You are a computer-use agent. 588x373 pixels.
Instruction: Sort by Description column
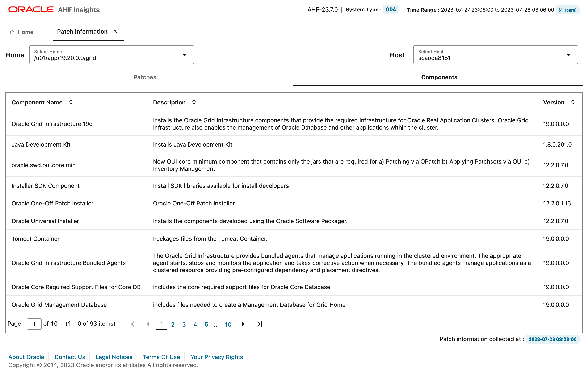point(194,102)
